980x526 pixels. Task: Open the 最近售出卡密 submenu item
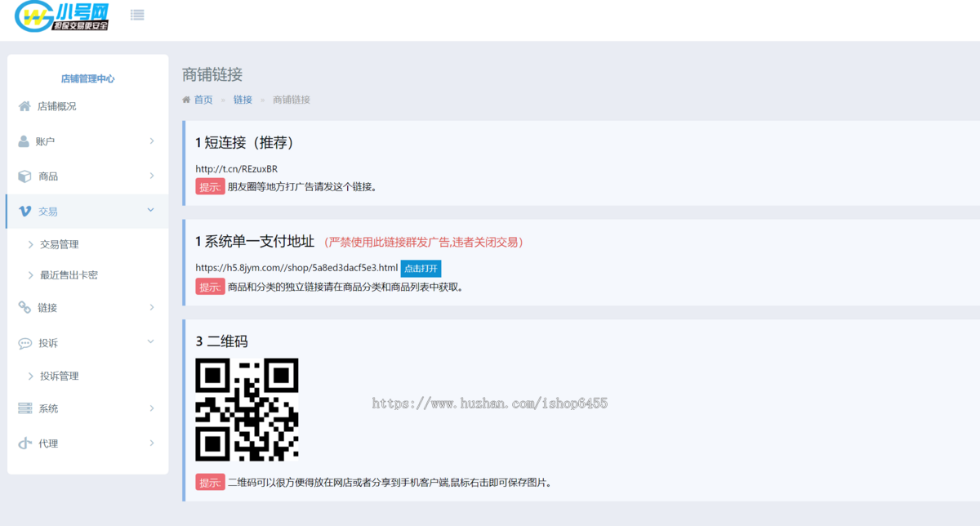point(69,275)
